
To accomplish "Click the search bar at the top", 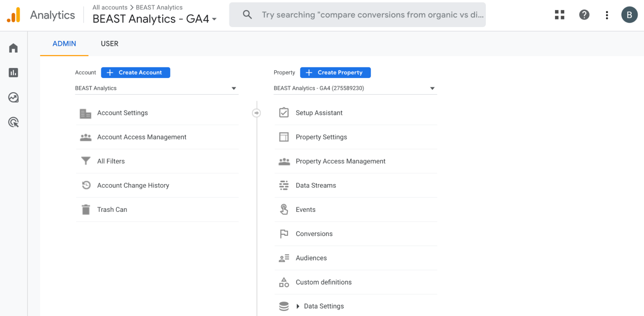I will (357, 15).
